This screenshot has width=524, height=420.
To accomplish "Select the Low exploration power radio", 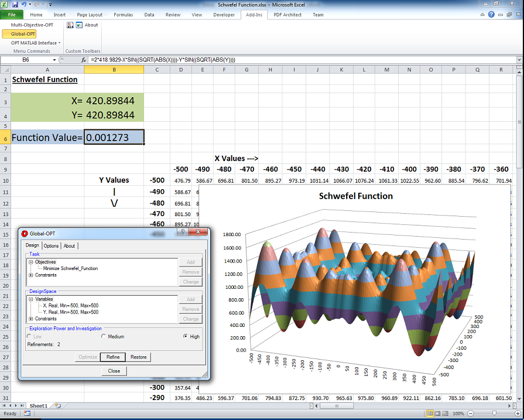I will point(29,336).
